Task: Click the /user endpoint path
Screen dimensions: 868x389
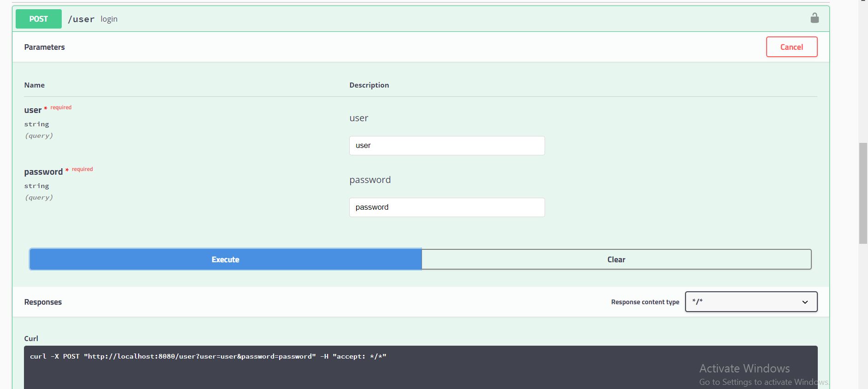Action: (x=81, y=19)
